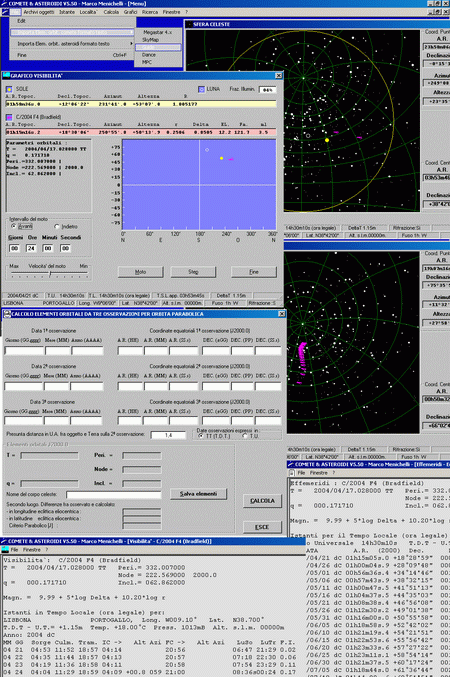Click the orbital calculation dialog title icon

7,314
